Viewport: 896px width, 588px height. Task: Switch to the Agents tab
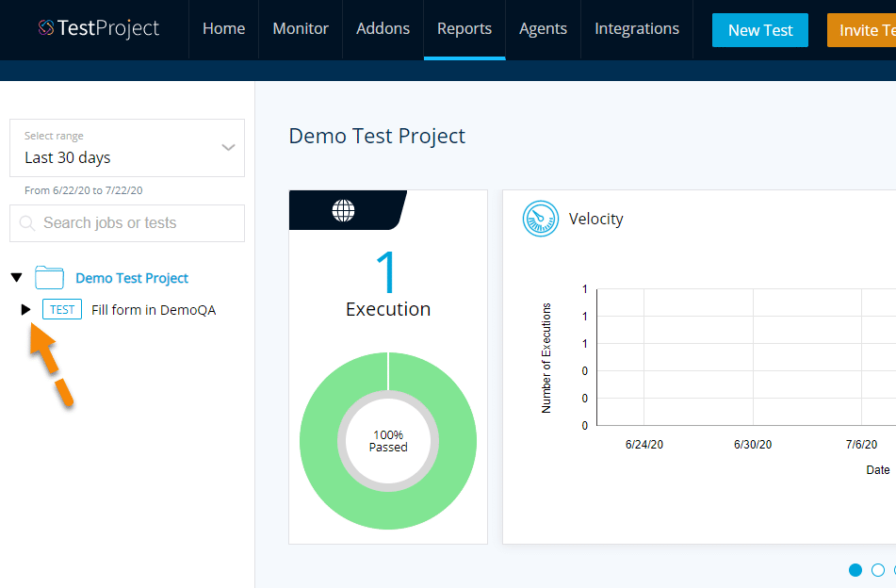tap(543, 28)
